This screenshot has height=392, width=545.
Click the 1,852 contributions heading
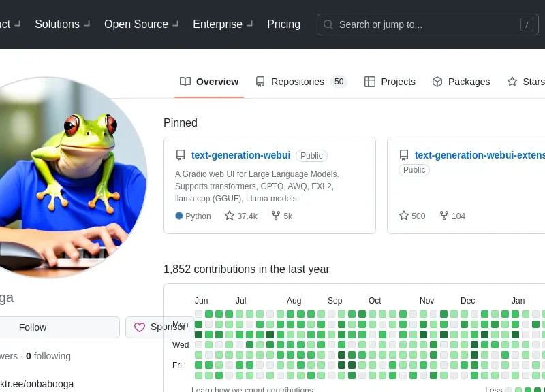pos(247,269)
